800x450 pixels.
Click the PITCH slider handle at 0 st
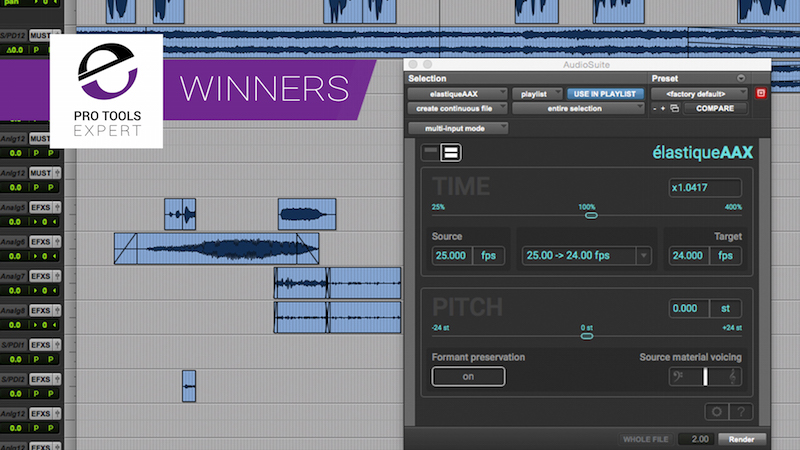pyautogui.click(x=587, y=336)
